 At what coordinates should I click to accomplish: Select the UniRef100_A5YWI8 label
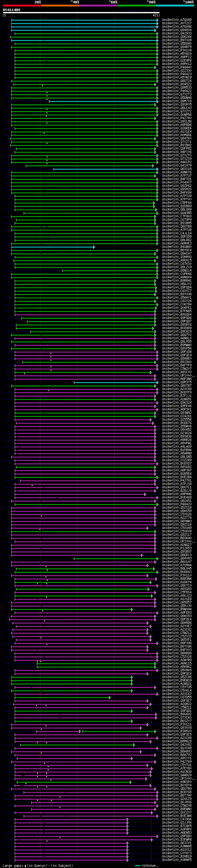click(177, 54)
